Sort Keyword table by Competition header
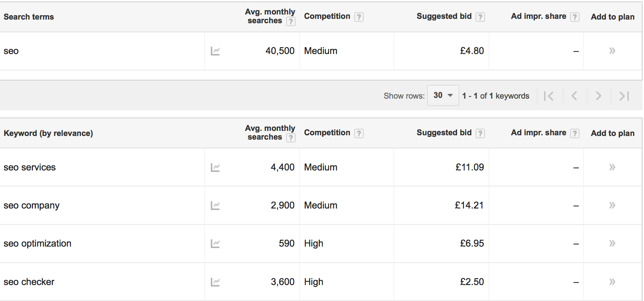Screen dimensions: 644x301 (x=327, y=133)
